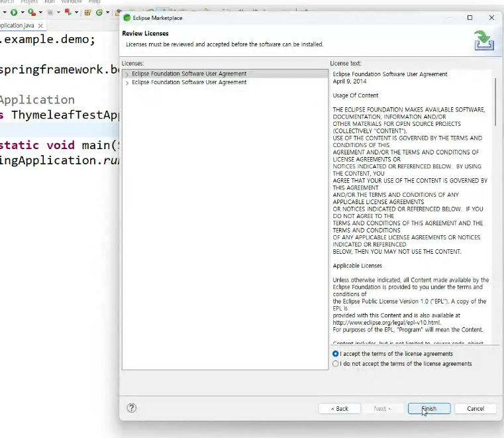Viewport: 504px width, 438px height.
Task: Open the New Java Class dropdown arrow
Action: point(108,13)
